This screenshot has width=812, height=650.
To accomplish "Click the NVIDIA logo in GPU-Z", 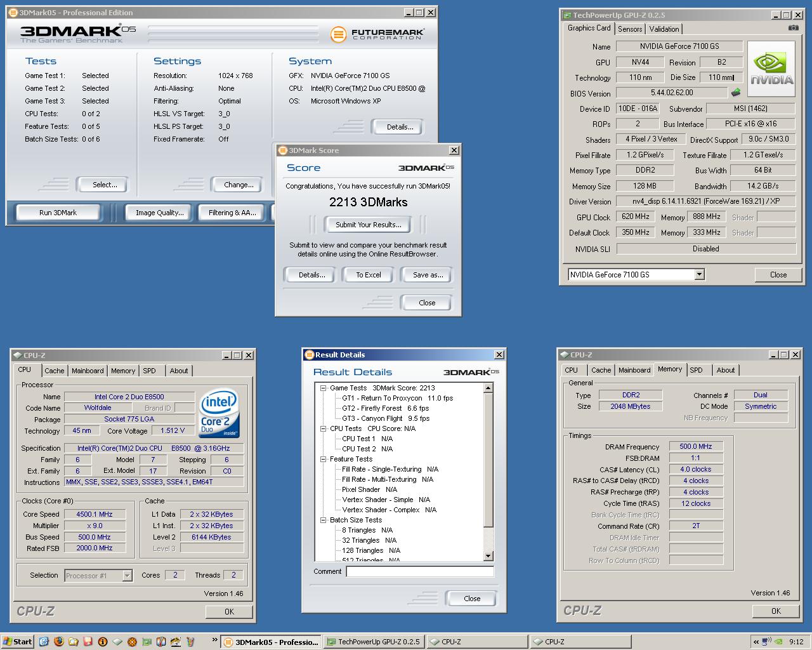I will (771, 69).
